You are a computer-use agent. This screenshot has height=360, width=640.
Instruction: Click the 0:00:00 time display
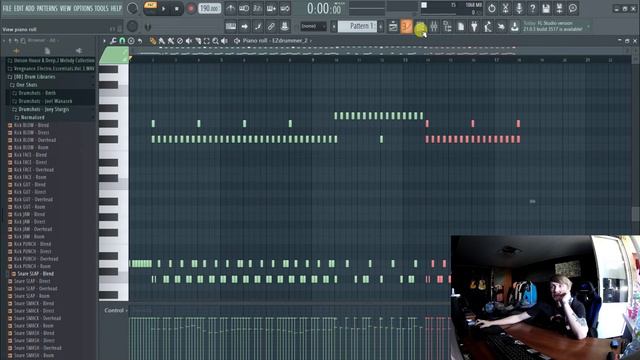point(324,8)
